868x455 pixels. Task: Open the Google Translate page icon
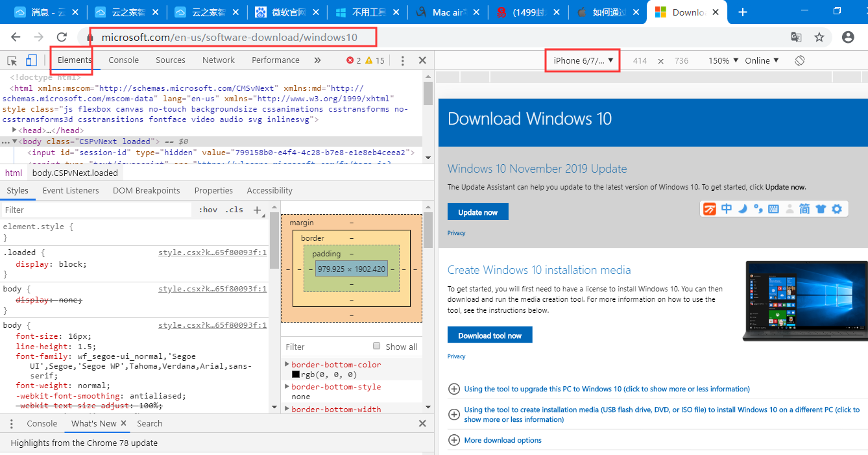[x=796, y=38]
